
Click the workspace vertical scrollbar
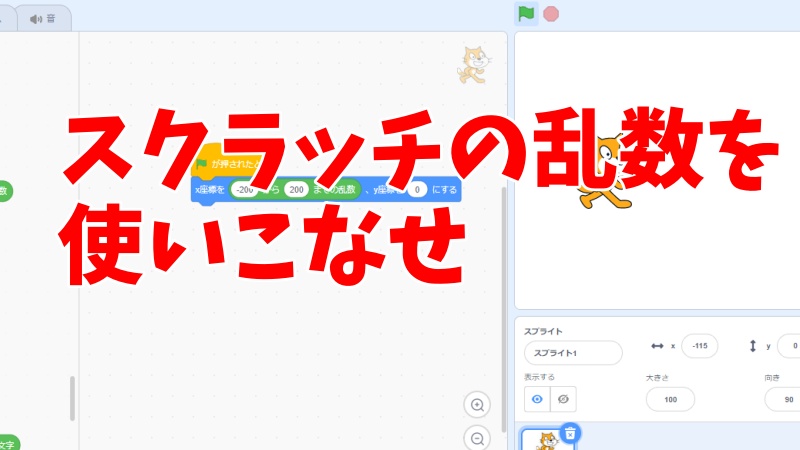[504, 309]
